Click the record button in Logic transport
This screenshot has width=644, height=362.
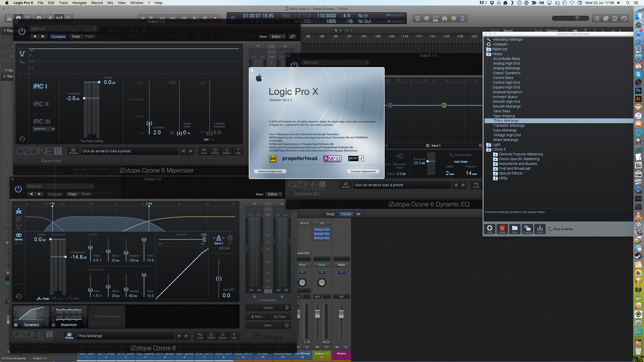point(215,18)
